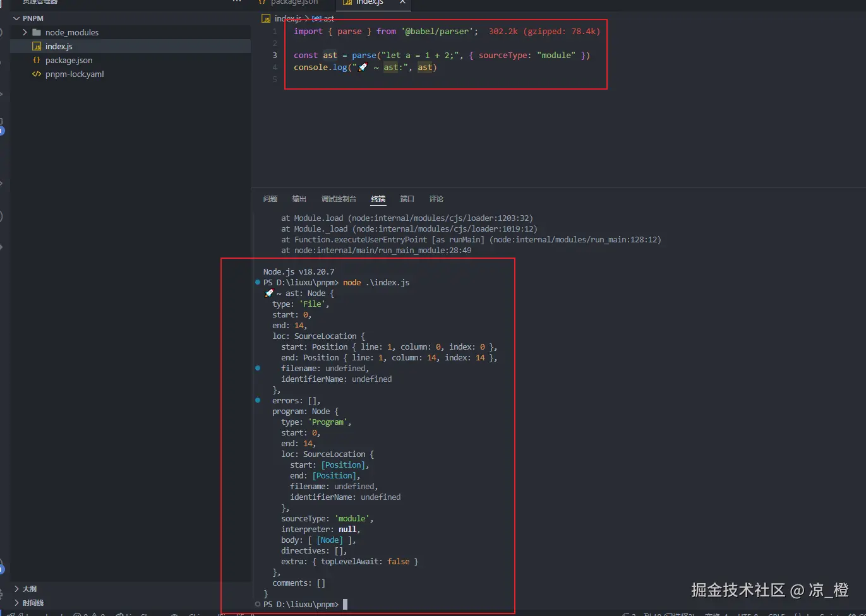This screenshot has height=616, width=866.
Task: Click the marker beside the last terminal prompt
Action: pos(258,604)
